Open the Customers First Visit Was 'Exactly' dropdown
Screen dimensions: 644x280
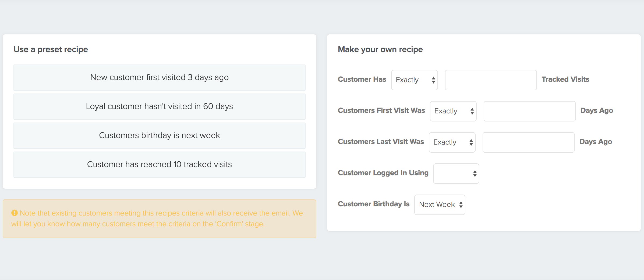(453, 111)
